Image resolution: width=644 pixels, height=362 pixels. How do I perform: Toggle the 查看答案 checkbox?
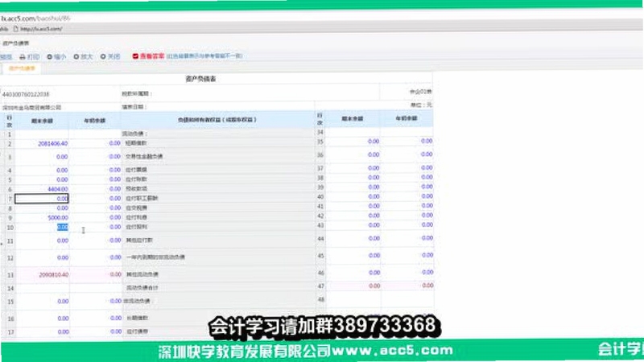pyautogui.click(x=135, y=56)
